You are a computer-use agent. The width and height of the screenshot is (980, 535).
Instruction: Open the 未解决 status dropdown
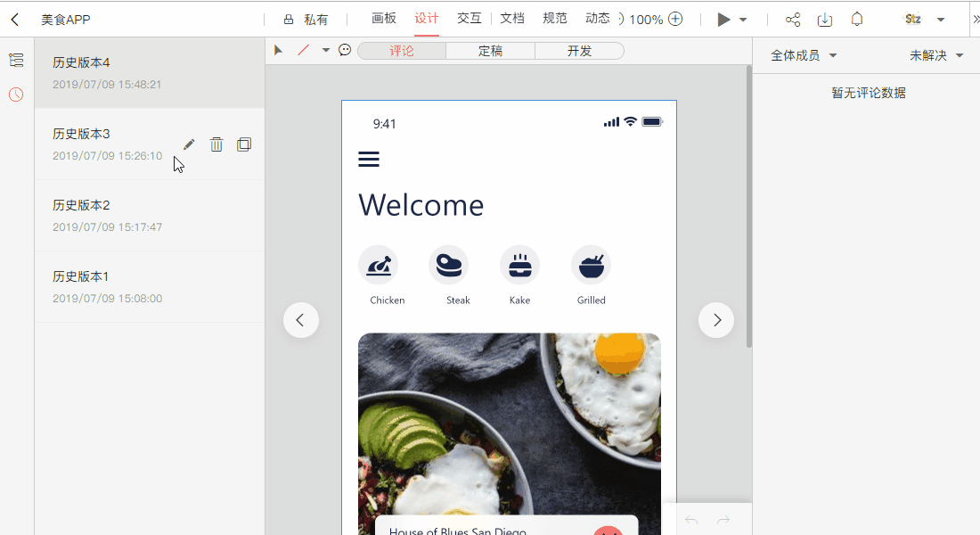pos(936,55)
